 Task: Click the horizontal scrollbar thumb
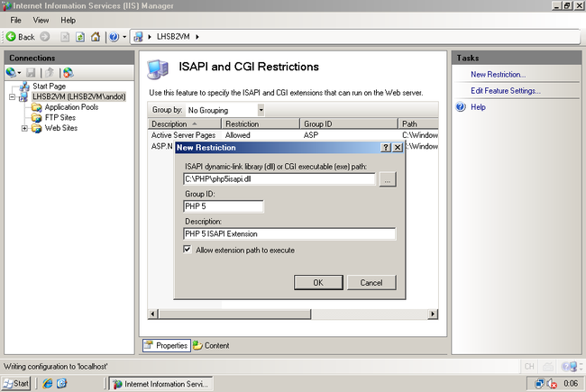(x=234, y=314)
